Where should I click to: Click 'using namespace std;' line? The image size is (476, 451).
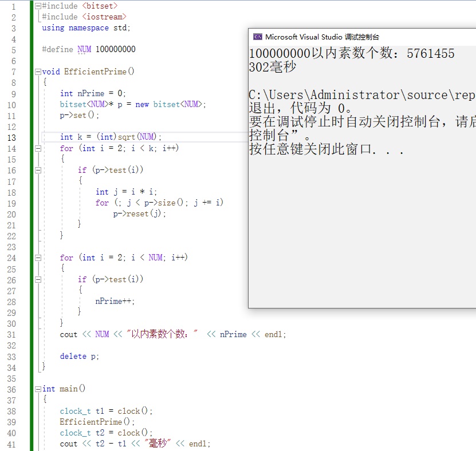pos(86,28)
